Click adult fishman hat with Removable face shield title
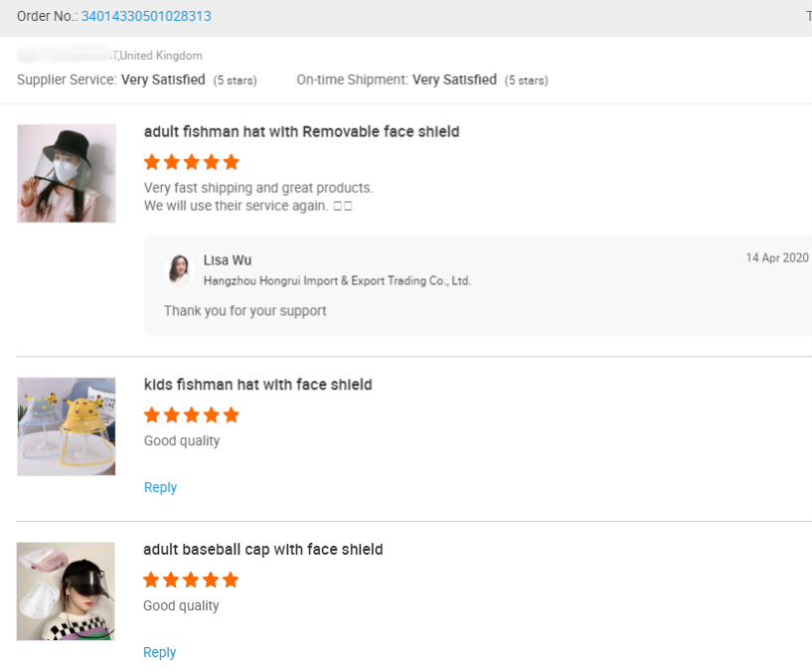This screenshot has width=812, height=672. coord(301,132)
